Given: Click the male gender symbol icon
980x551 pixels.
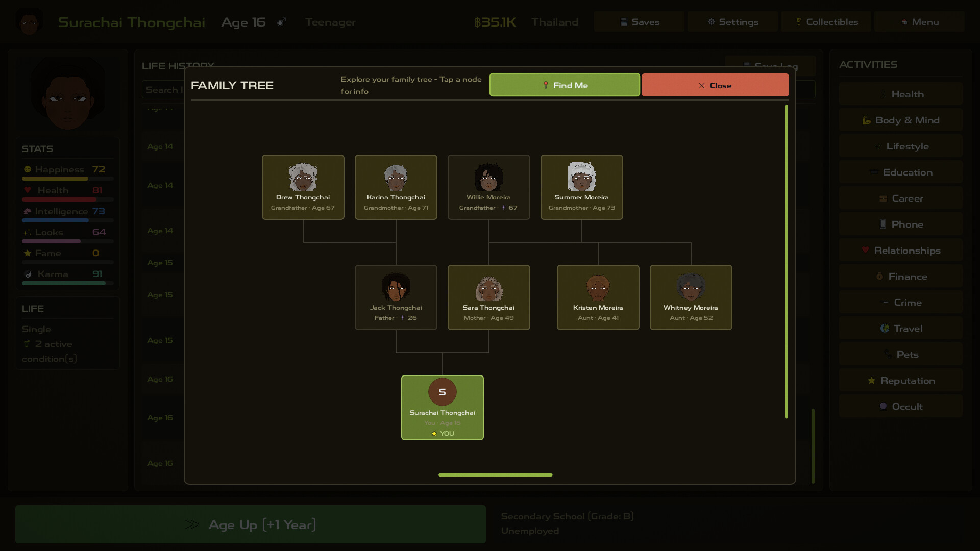Looking at the screenshot, I should click(x=281, y=22).
